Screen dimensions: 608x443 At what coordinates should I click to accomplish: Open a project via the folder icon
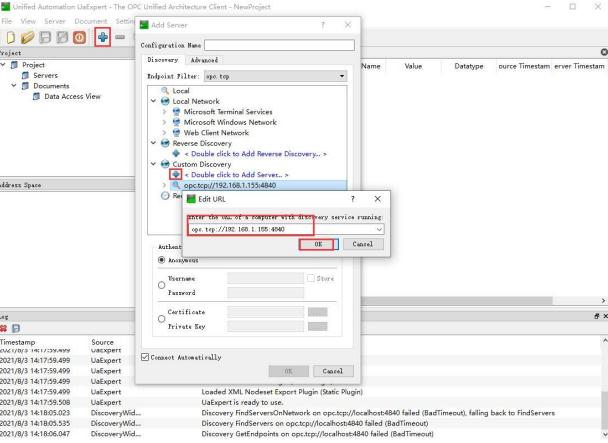[28, 38]
